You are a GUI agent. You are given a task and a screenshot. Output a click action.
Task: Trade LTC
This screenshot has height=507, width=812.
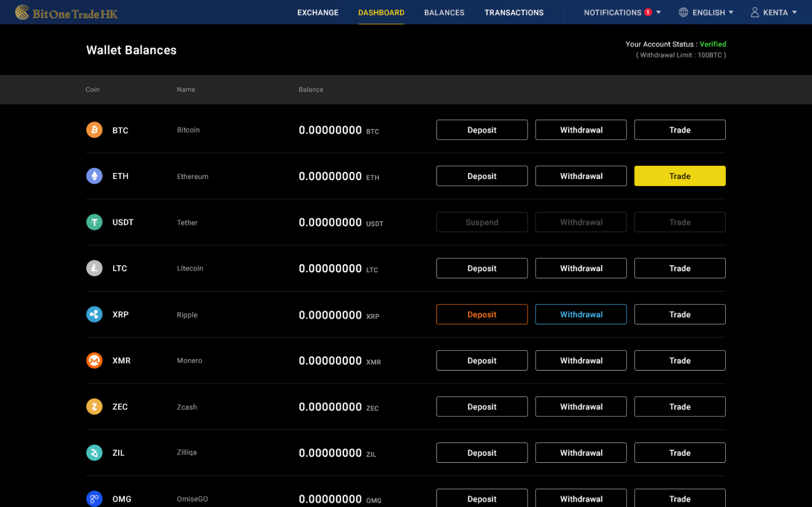[680, 268]
